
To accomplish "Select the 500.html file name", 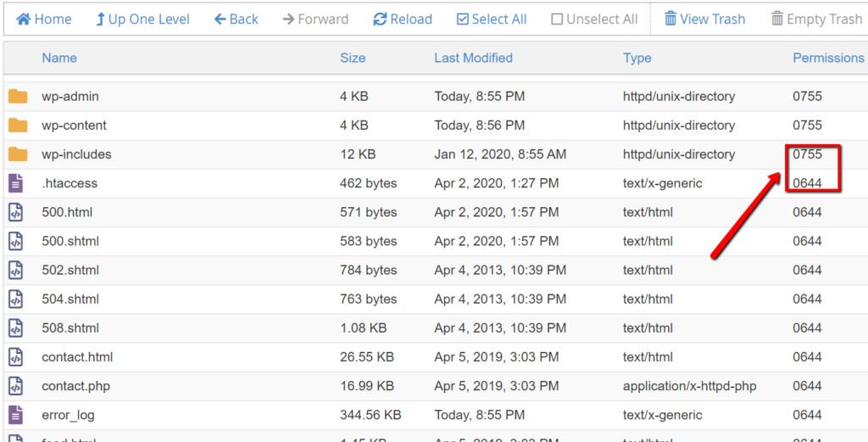I will pyautogui.click(x=67, y=212).
